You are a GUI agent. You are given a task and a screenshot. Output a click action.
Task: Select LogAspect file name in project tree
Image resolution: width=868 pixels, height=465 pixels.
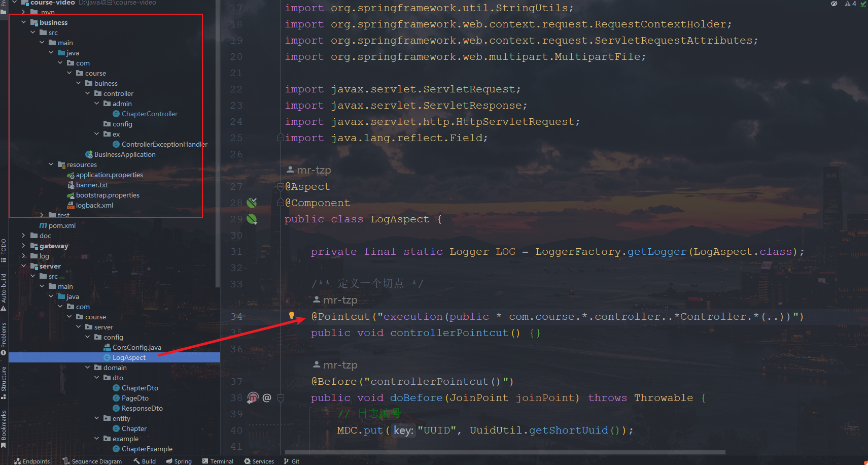[129, 357]
